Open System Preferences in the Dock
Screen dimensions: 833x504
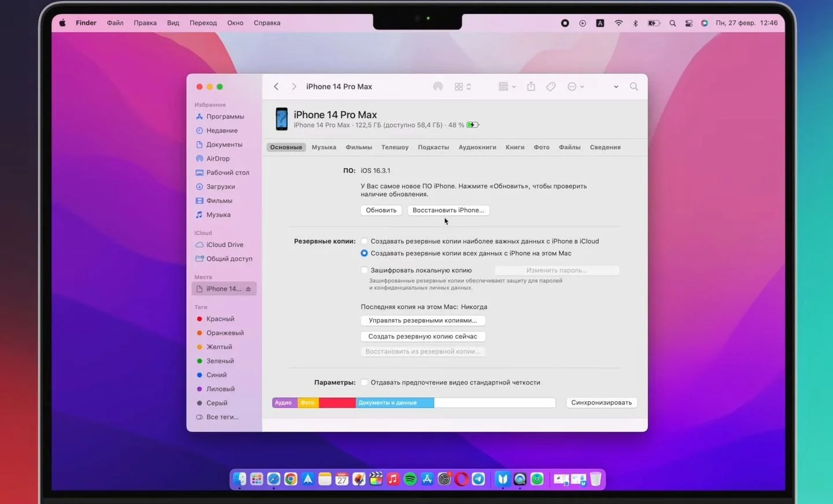(x=444, y=479)
